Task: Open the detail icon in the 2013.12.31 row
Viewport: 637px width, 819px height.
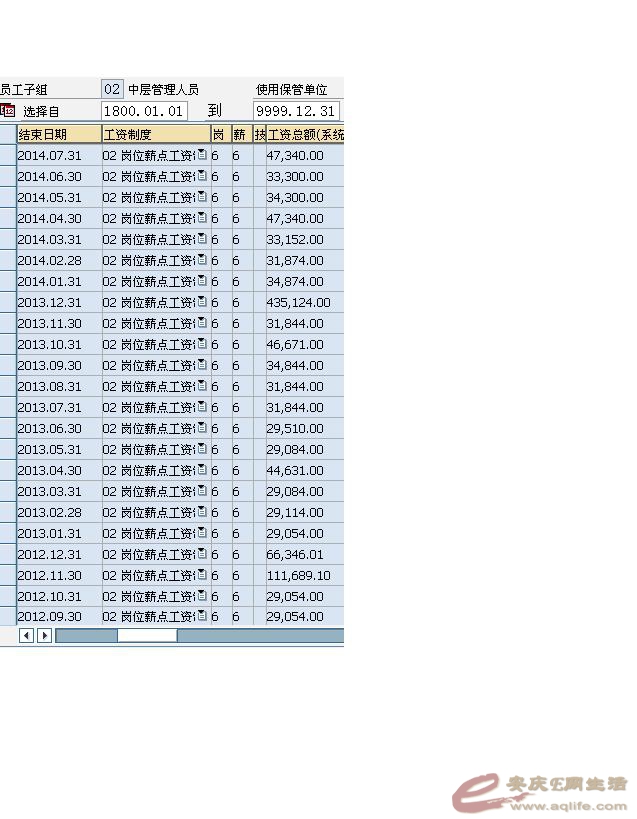Action: coord(202,301)
